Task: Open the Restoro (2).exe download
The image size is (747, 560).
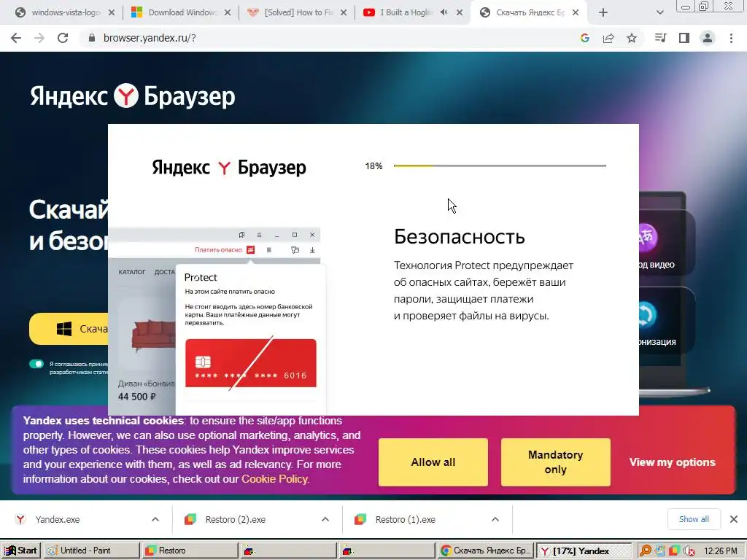Action: coord(236,519)
